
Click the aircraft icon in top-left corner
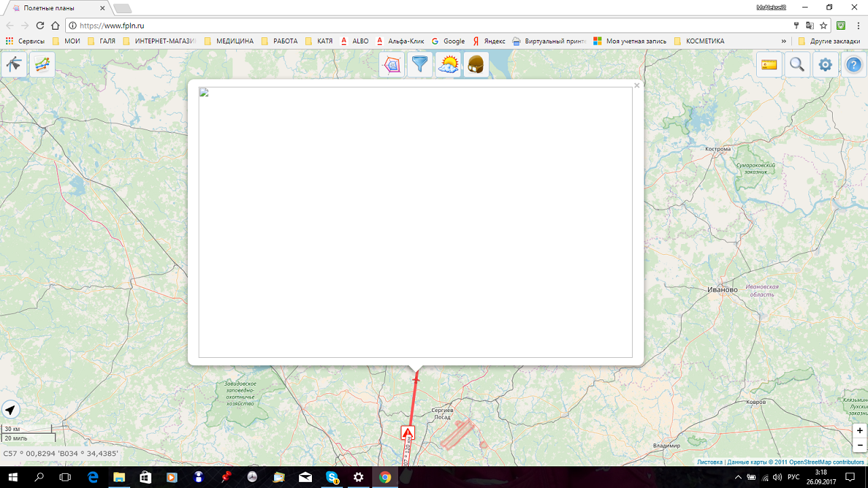(14, 65)
